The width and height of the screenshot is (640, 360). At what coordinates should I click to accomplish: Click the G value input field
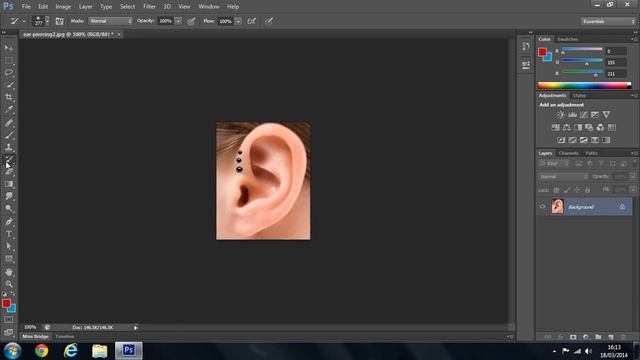(616, 62)
